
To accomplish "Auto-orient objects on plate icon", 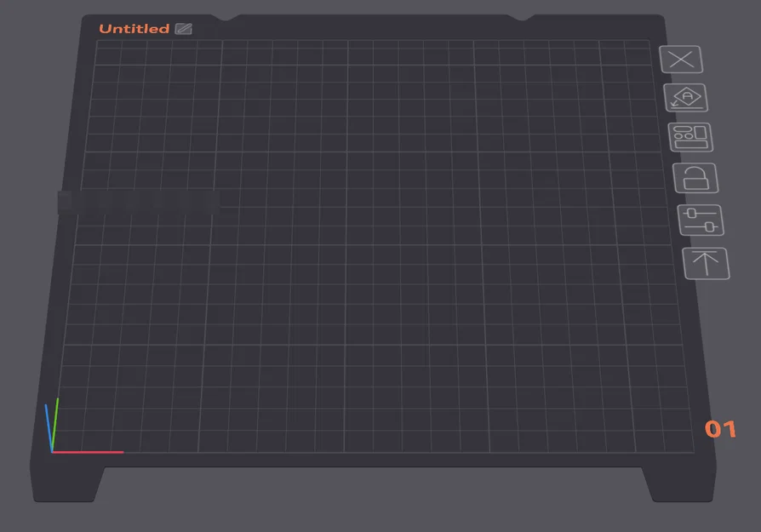I will pyautogui.click(x=686, y=98).
